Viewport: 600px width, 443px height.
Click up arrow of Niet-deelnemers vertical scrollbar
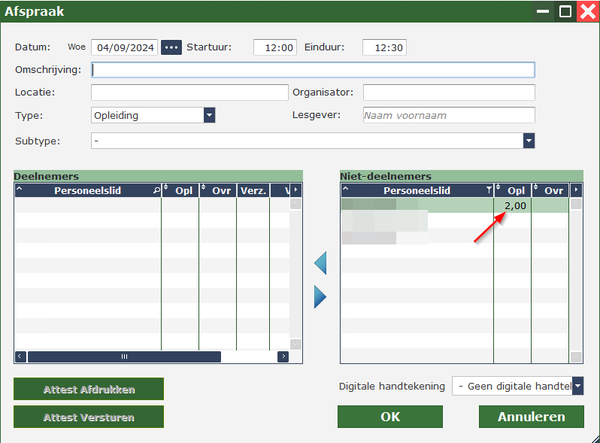coord(576,204)
